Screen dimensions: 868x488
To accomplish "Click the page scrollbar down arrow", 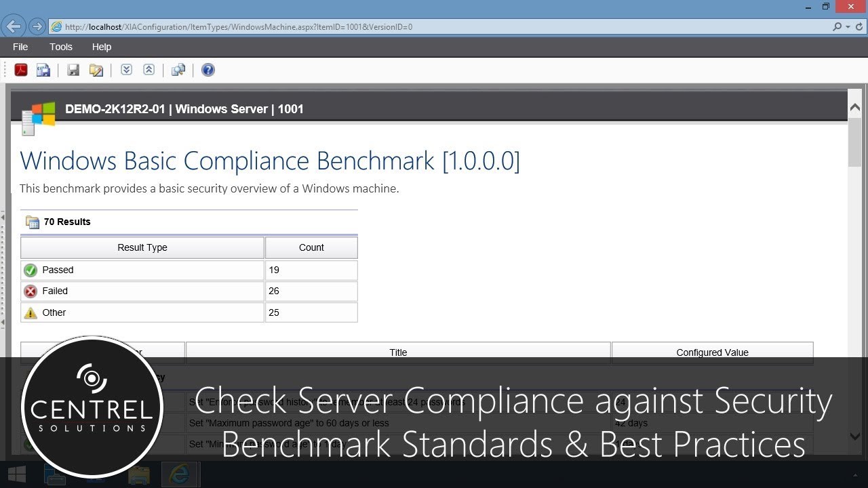I will click(x=854, y=436).
